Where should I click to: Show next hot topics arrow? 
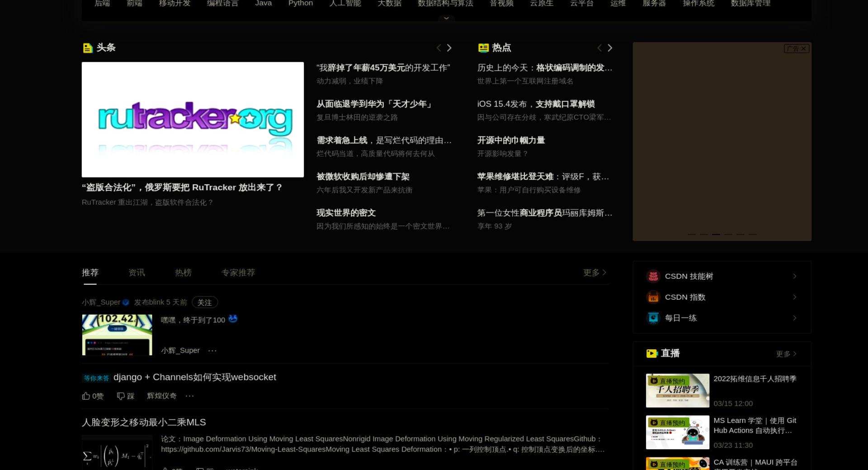point(610,47)
